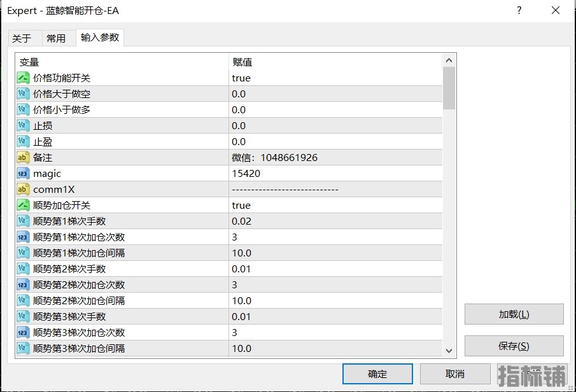Click the icon next to 止盈
Viewport: 576px width, 392px height.
pyautogui.click(x=23, y=141)
